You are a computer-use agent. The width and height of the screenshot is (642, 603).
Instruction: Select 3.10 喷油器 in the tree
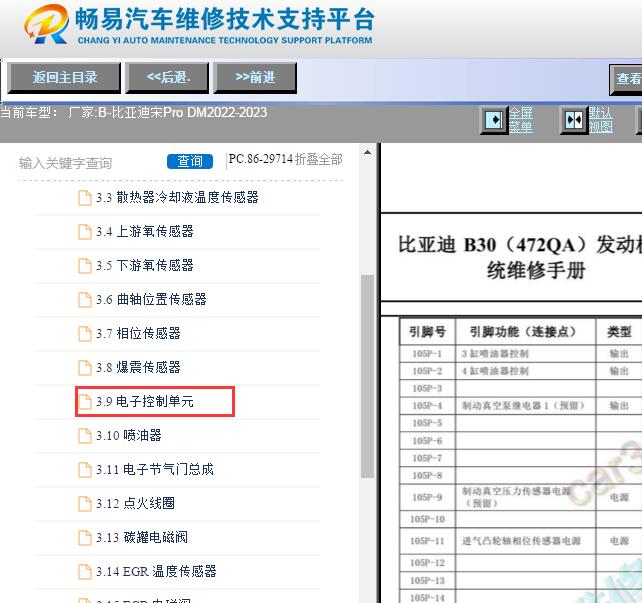(x=129, y=436)
